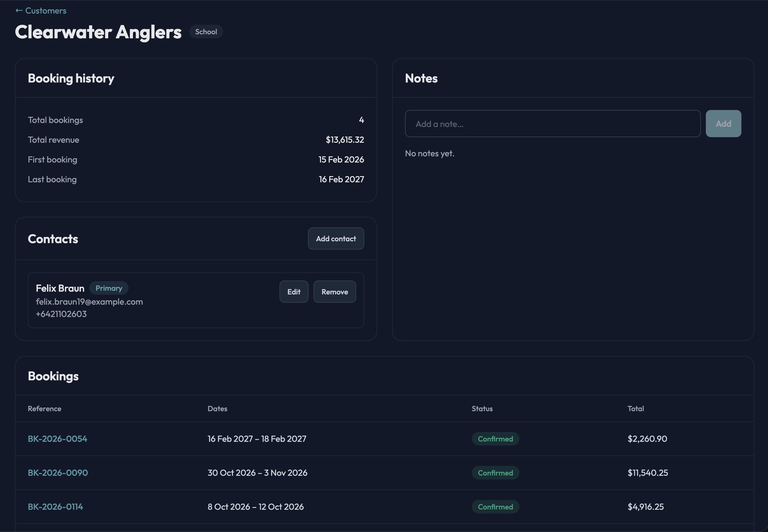768x532 pixels.
Task: Click the Last booking date 16 Feb 2027
Action: tap(341, 179)
